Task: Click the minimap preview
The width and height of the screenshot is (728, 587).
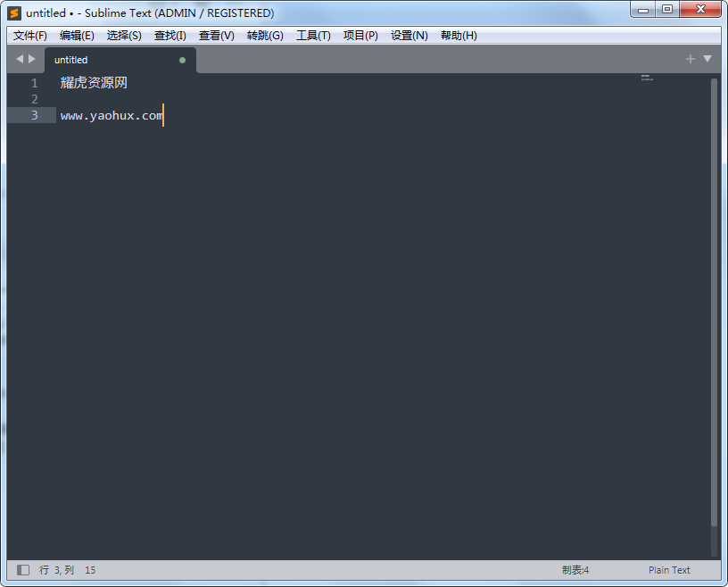Action: 647,78
